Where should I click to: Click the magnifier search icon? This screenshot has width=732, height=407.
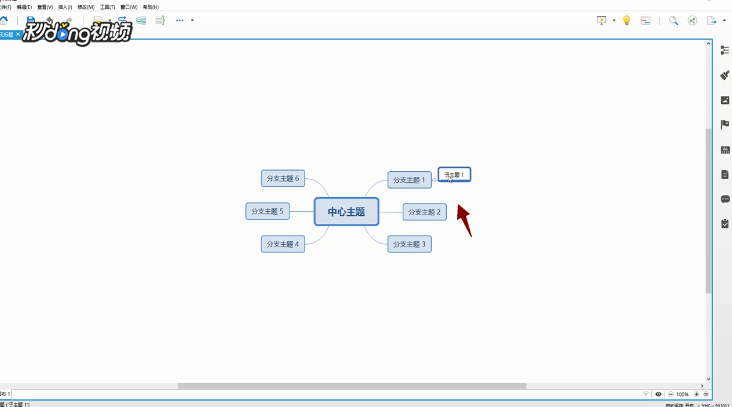click(673, 21)
